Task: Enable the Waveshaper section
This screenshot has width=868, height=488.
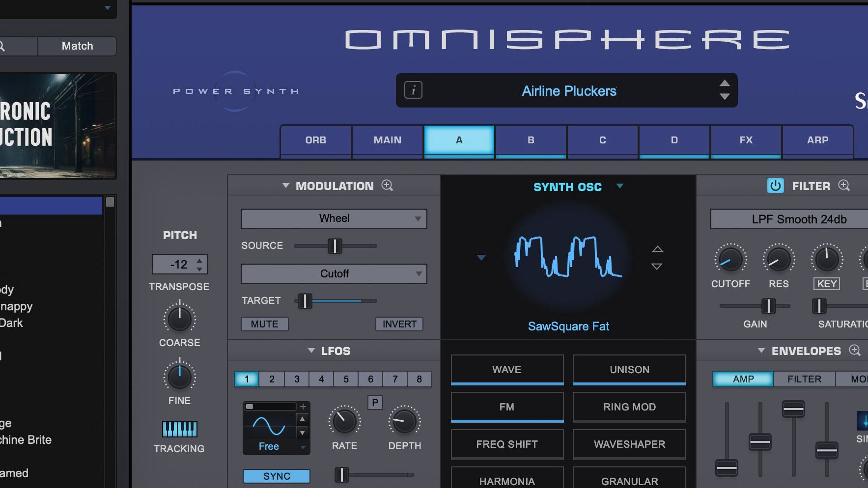Action: [629, 444]
